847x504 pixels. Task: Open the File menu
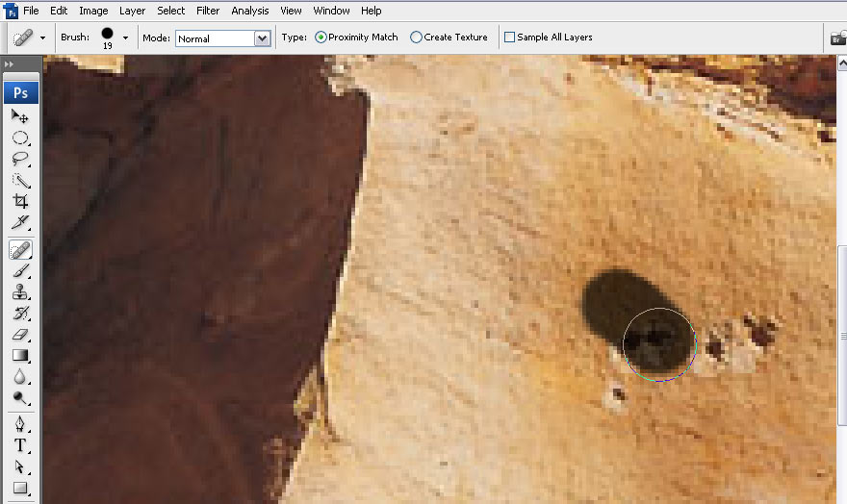[31, 11]
